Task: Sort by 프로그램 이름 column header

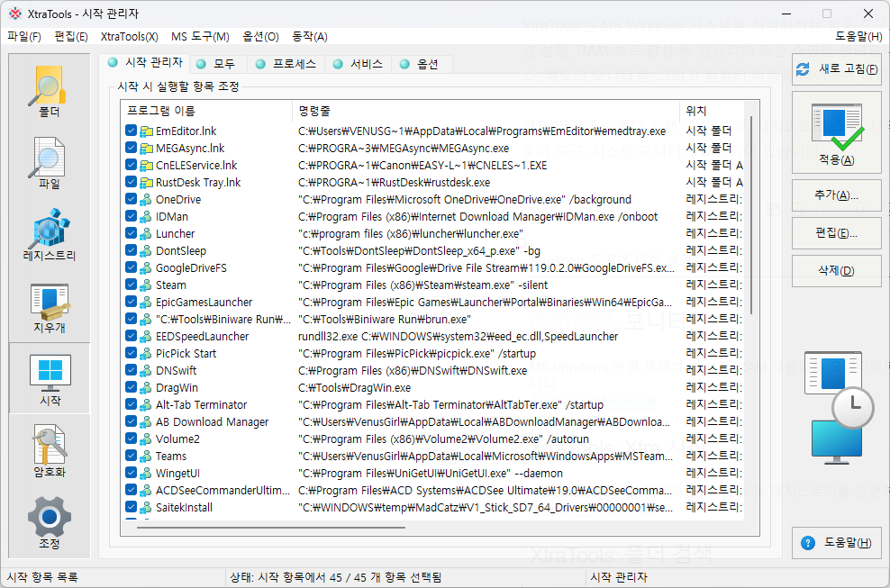Action: tap(206, 111)
